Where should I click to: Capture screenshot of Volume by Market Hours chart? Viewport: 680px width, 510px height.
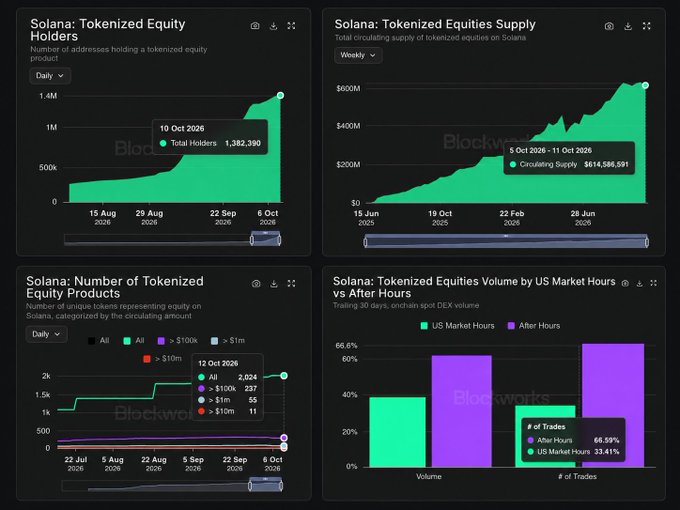625,283
